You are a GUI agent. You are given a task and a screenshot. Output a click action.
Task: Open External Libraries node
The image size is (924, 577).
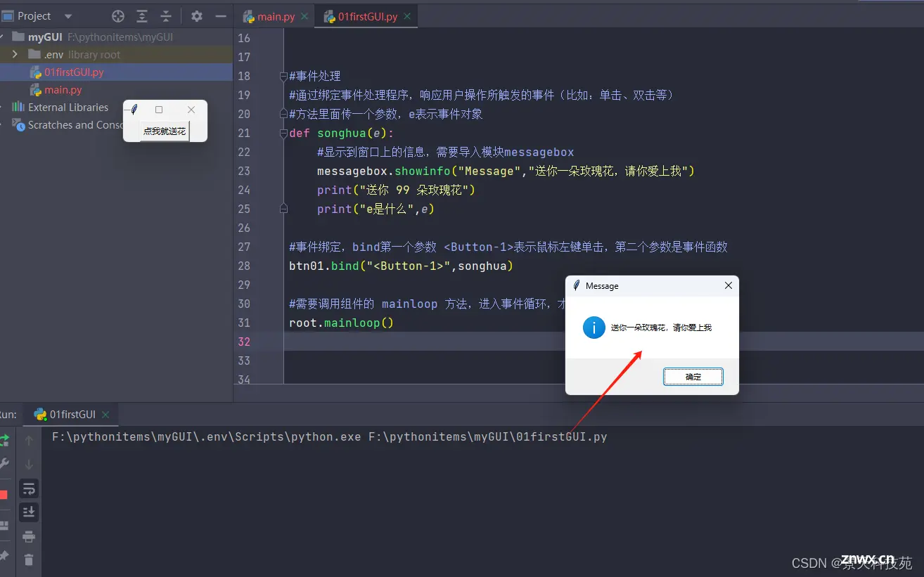click(x=68, y=107)
